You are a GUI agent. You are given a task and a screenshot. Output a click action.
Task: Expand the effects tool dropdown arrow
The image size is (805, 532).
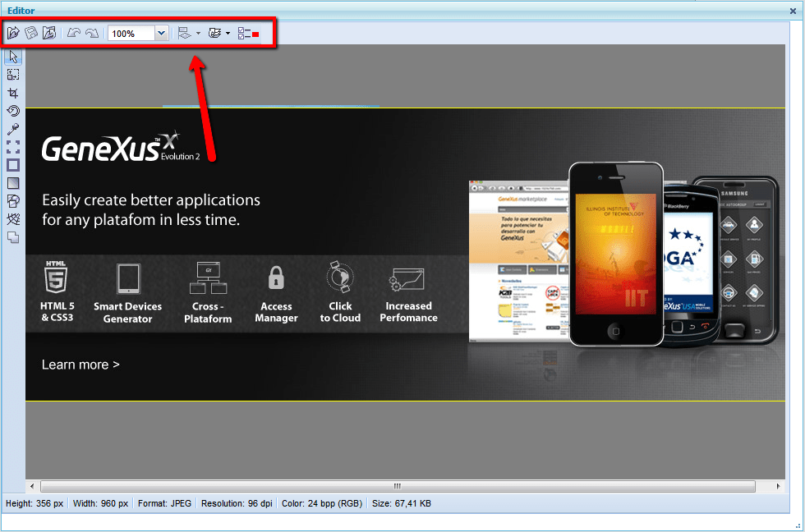click(x=228, y=34)
